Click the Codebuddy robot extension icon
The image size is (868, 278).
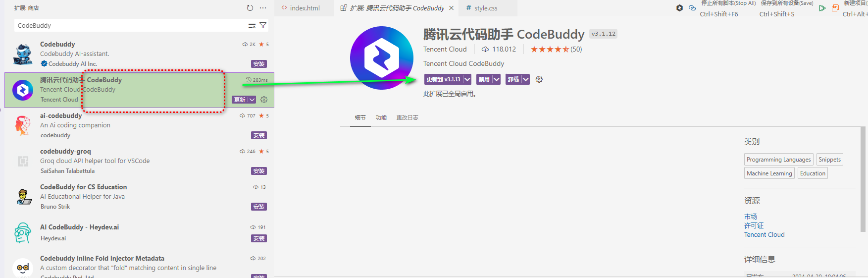(x=23, y=54)
